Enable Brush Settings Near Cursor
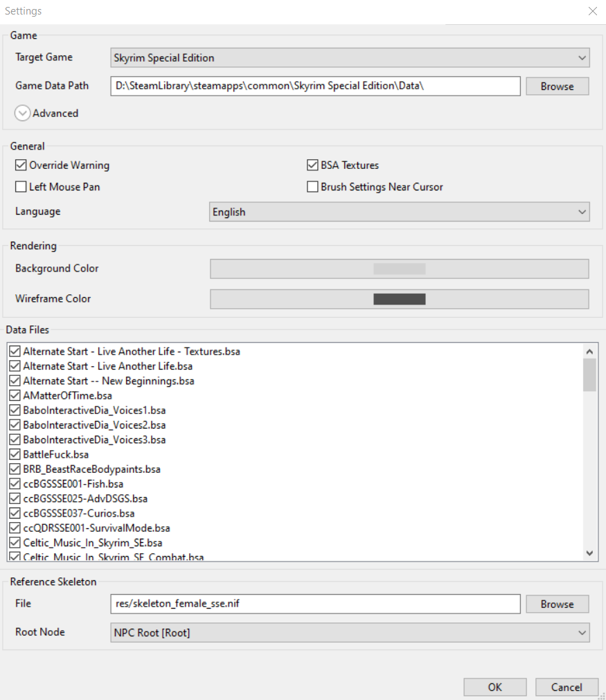The width and height of the screenshot is (606, 700). 312,186
